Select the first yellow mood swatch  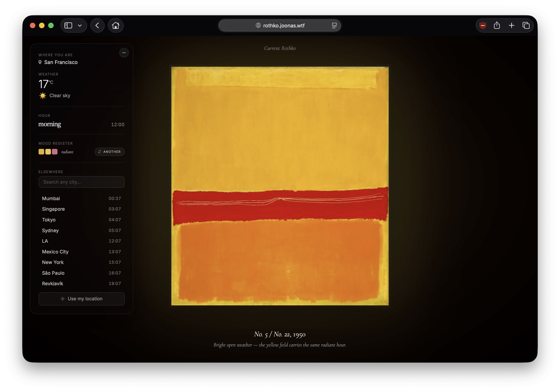click(x=42, y=152)
